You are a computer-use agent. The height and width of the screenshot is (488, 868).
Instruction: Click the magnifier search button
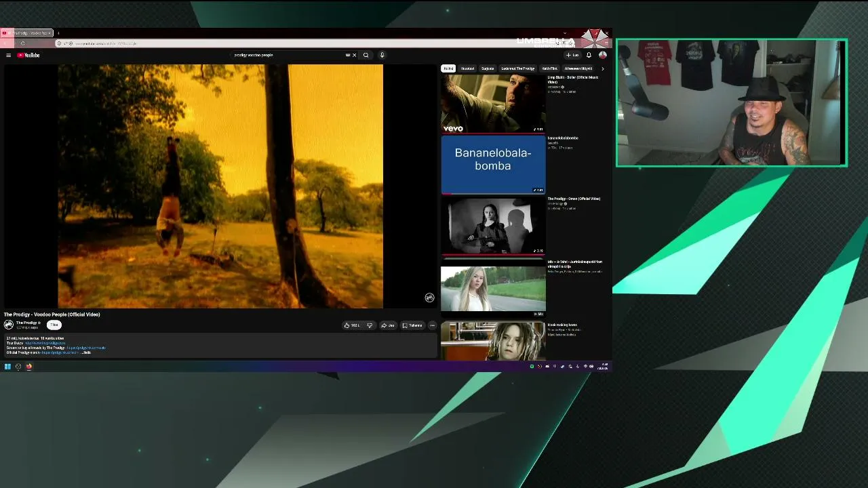pos(366,55)
